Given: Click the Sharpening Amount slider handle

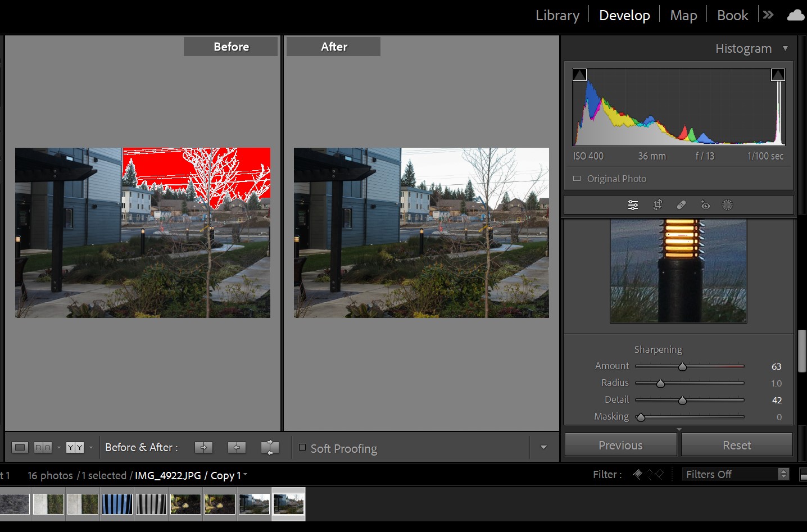Looking at the screenshot, I should pos(682,367).
